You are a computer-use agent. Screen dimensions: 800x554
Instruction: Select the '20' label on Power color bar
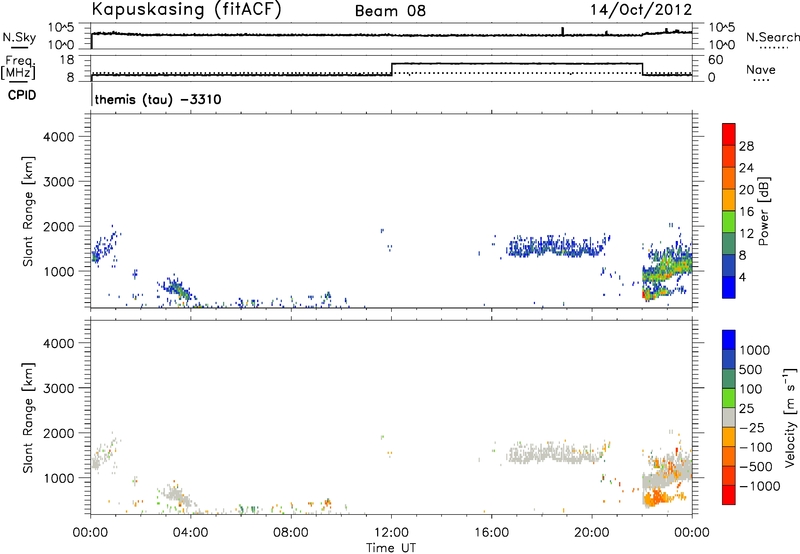coord(746,190)
